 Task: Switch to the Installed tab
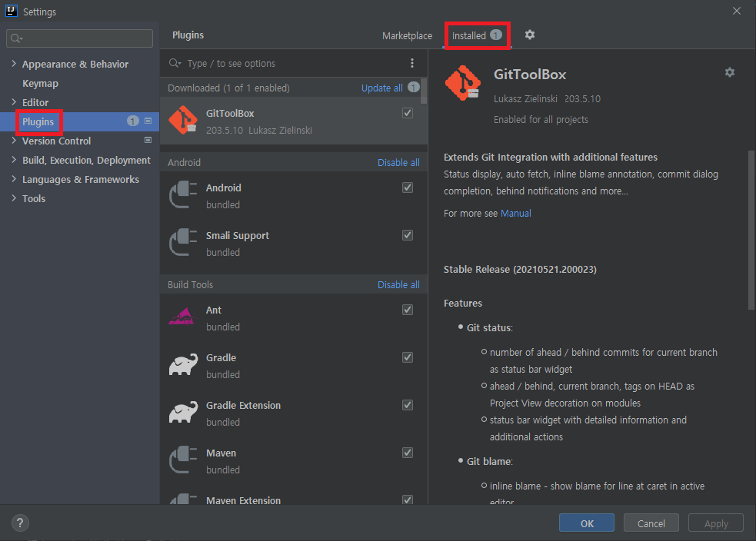coord(477,35)
